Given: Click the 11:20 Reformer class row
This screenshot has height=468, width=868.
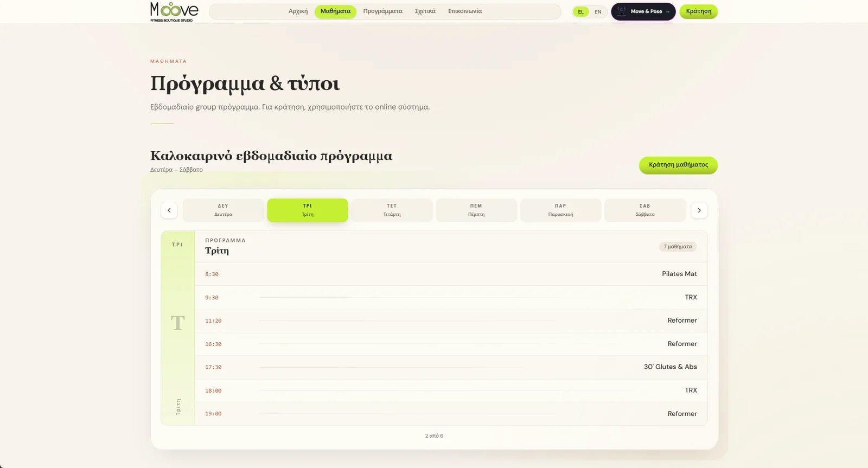Looking at the screenshot, I should 451,320.
